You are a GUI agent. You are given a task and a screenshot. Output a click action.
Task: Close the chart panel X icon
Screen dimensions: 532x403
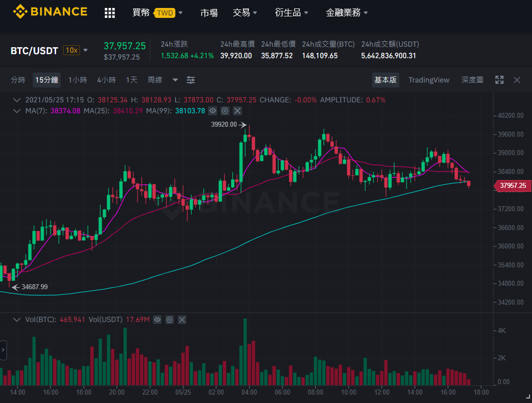point(517,80)
